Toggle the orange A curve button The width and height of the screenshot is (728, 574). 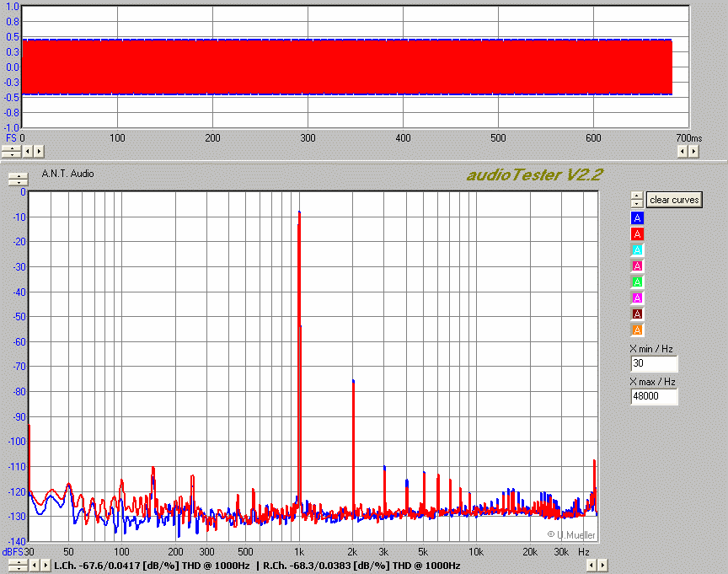click(x=637, y=330)
